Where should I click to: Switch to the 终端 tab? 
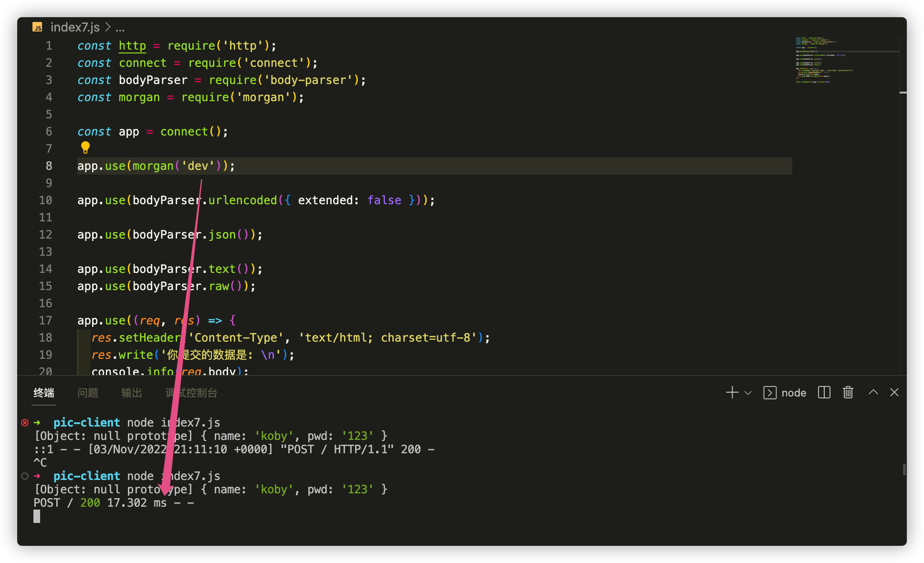point(44,393)
